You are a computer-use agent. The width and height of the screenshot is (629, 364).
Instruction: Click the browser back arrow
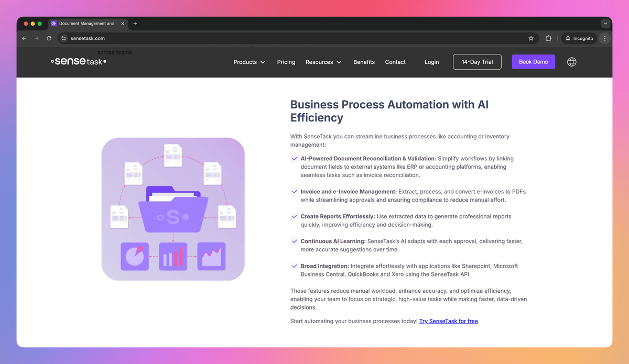click(x=24, y=38)
